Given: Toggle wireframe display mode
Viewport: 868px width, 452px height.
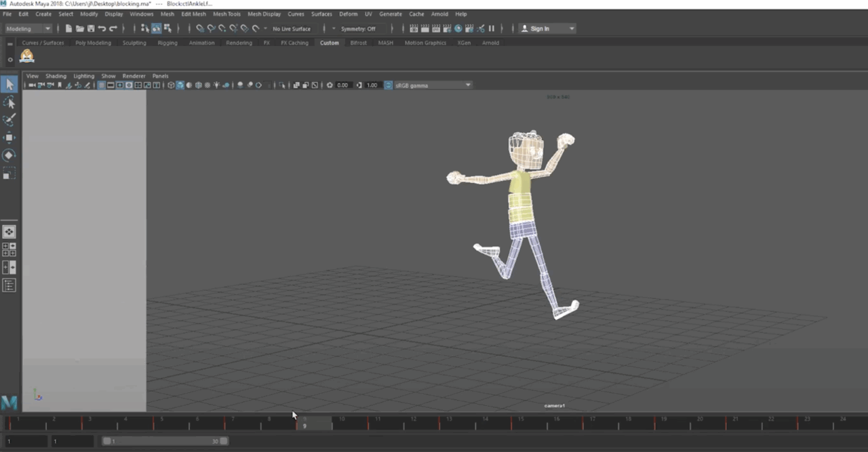Looking at the screenshot, I should [172, 85].
